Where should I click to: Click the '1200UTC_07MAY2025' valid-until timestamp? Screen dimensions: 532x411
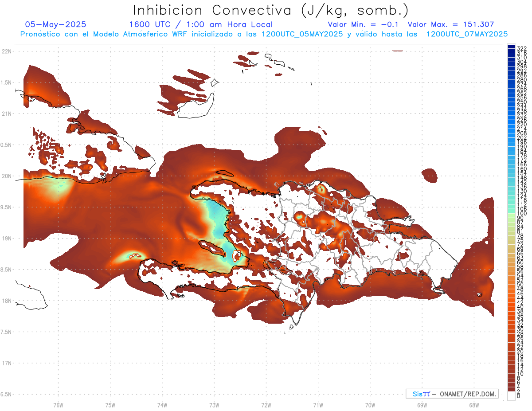click(467, 34)
